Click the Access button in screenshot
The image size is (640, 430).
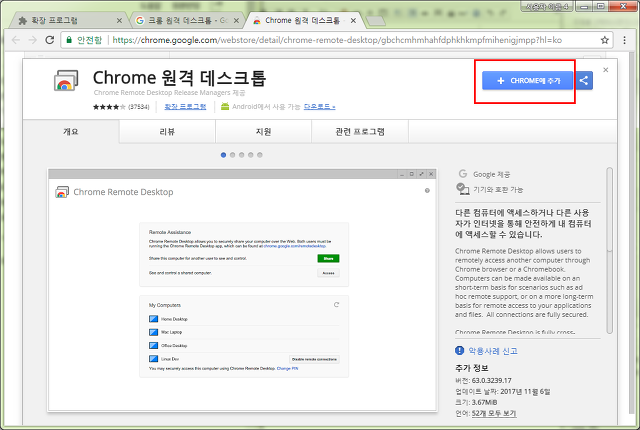[x=328, y=273]
